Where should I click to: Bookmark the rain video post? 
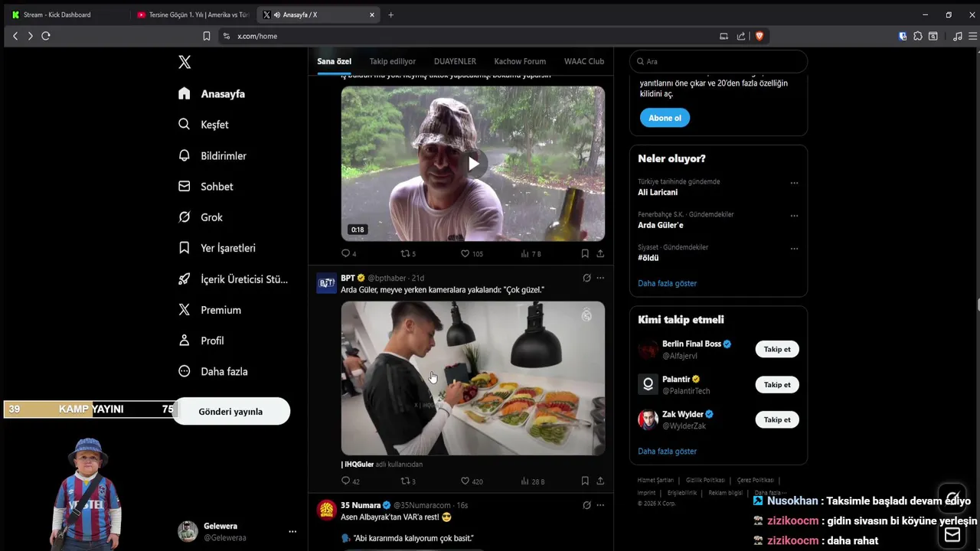[585, 253]
